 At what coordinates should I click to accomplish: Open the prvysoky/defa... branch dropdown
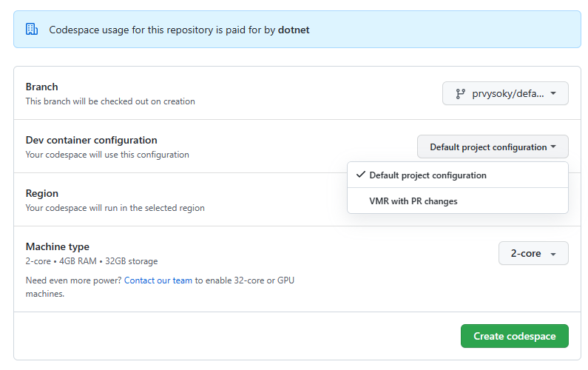click(505, 93)
